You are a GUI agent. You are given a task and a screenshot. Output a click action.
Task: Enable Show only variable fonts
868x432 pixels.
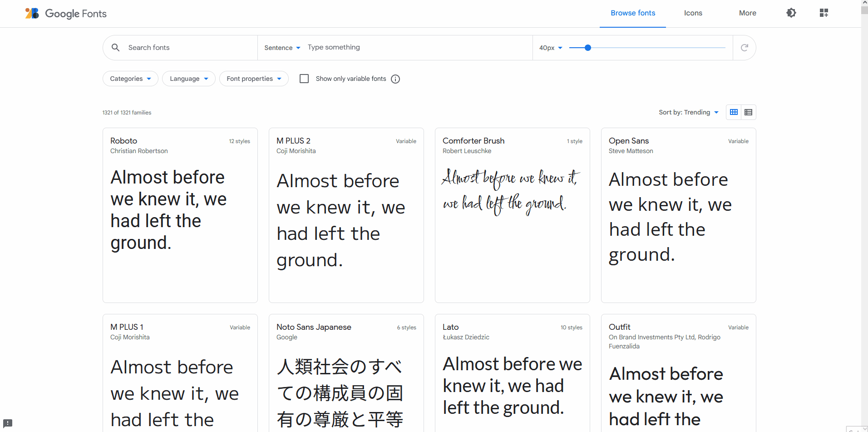click(x=304, y=78)
